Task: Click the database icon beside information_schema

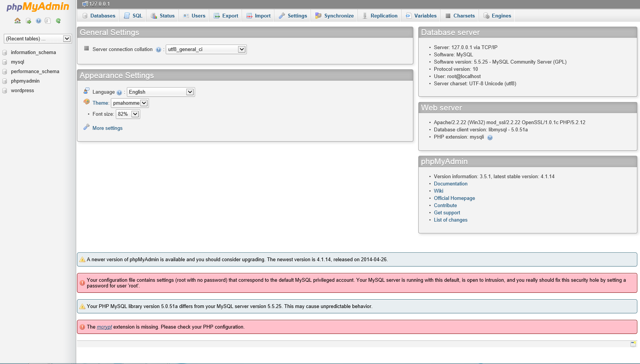Action: click(5, 53)
